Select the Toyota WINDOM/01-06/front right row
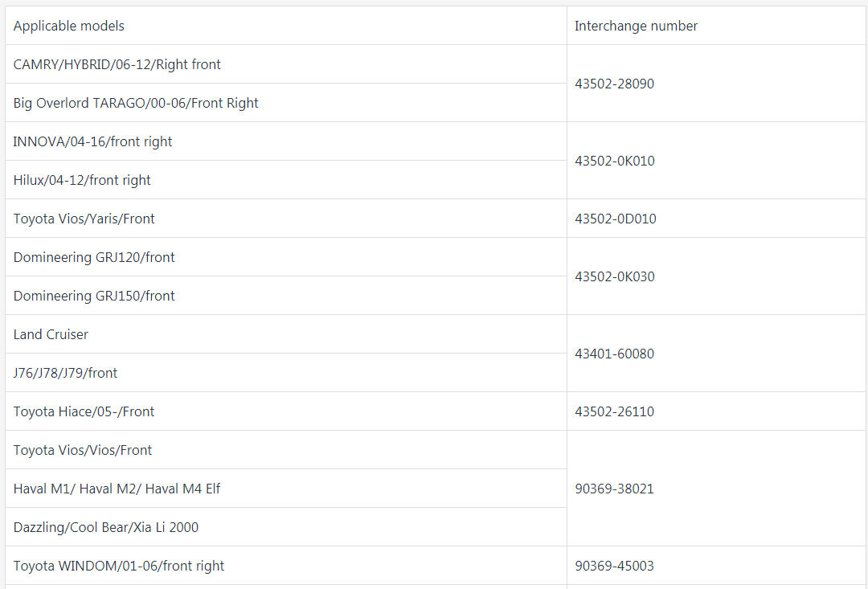Viewport: 868px width, 589px height. [x=286, y=566]
